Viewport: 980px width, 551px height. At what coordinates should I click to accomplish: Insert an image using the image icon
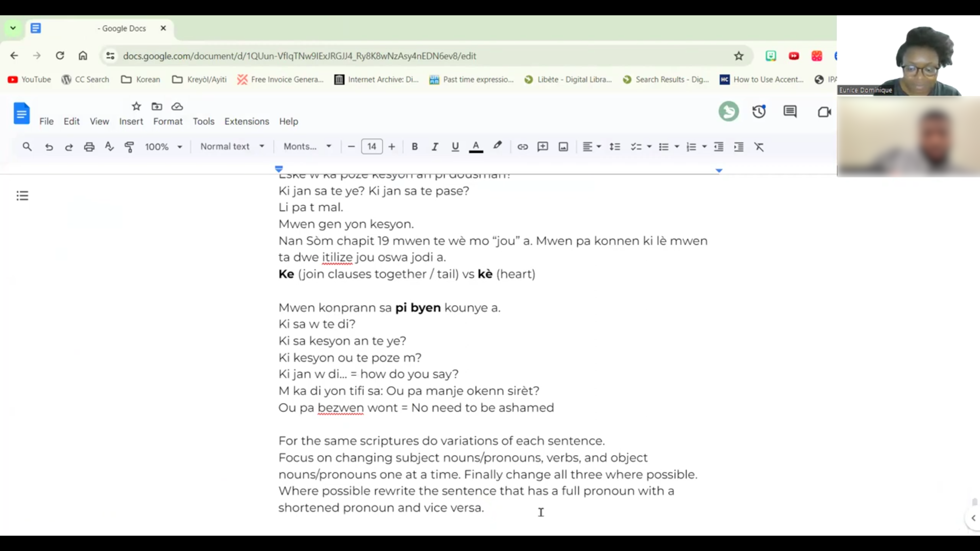pyautogui.click(x=563, y=146)
